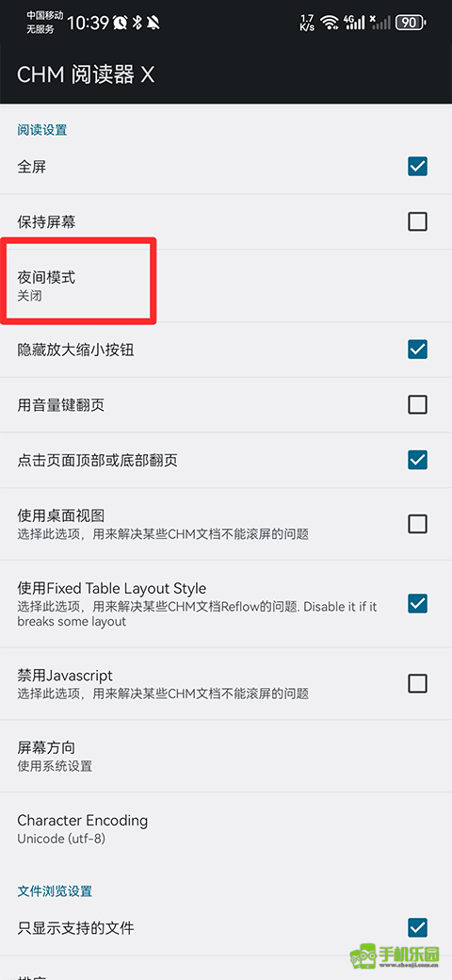Enable 用音量键翻页 checkbox
This screenshot has width=452, height=980.
pyautogui.click(x=417, y=405)
